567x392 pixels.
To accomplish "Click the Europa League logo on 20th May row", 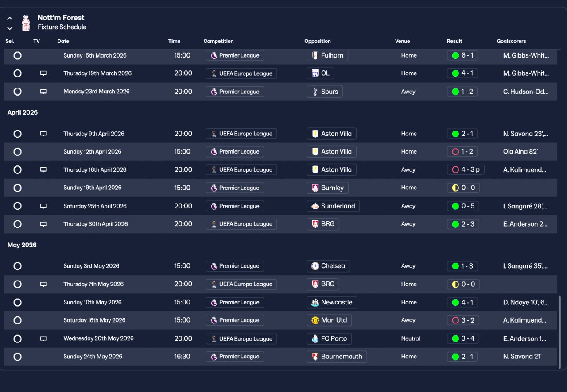I will coord(214,339).
